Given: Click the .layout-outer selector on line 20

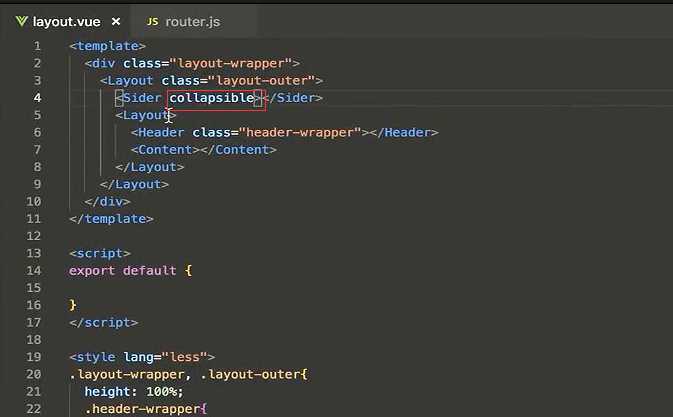Looking at the screenshot, I should pos(250,375).
